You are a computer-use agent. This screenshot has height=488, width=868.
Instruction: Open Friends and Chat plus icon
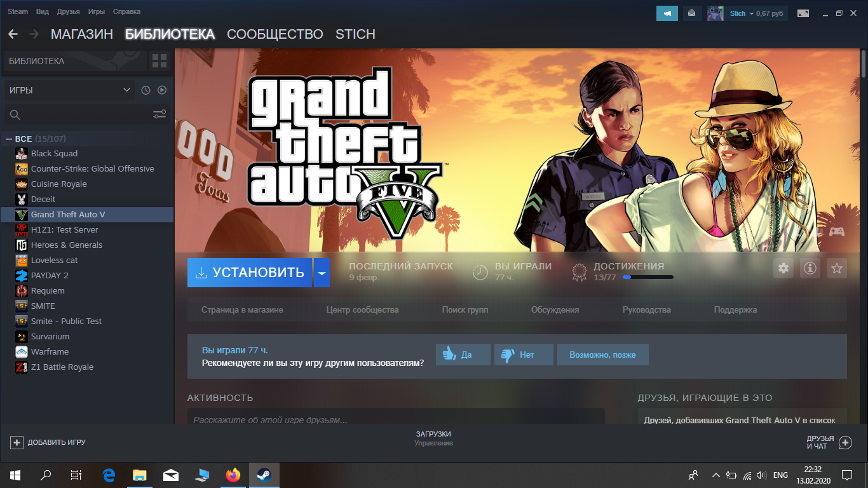click(x=845, y=442)
